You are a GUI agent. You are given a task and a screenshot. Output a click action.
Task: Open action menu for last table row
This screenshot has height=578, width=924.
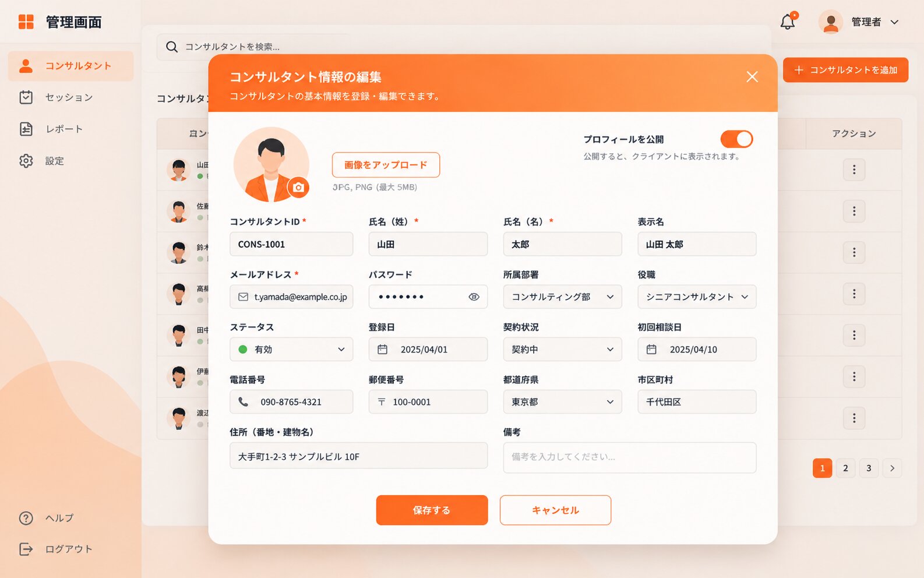(854, 418)
